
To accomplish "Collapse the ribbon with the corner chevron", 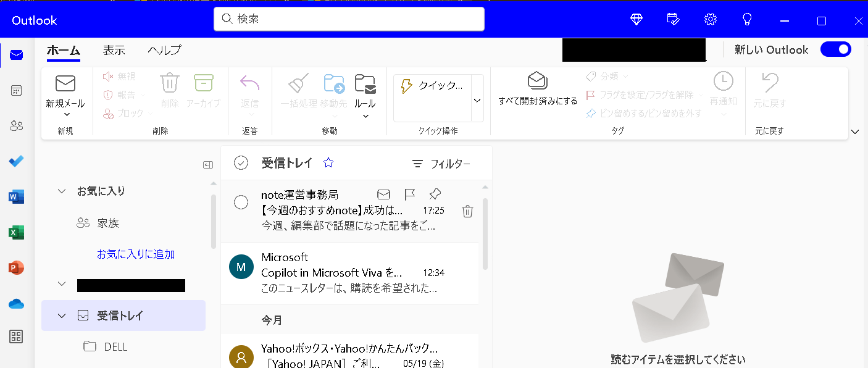I will pyautogui.click(x=855, y=132).
